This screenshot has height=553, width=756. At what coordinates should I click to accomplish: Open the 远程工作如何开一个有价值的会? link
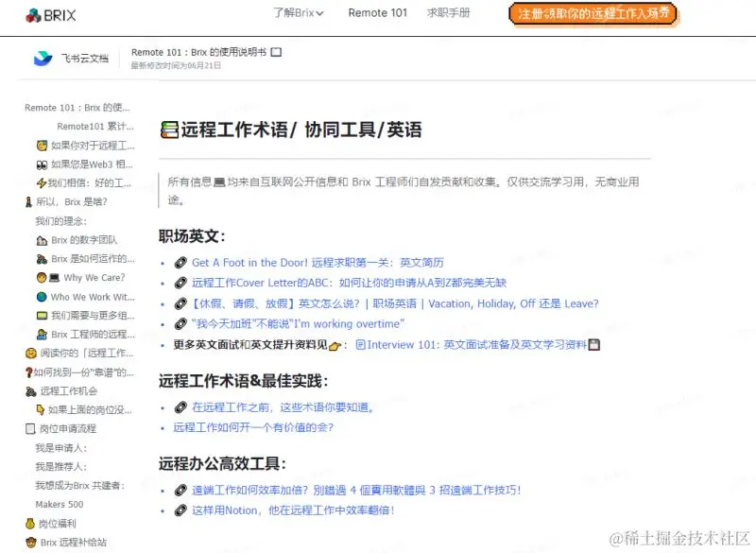[253, 427]
